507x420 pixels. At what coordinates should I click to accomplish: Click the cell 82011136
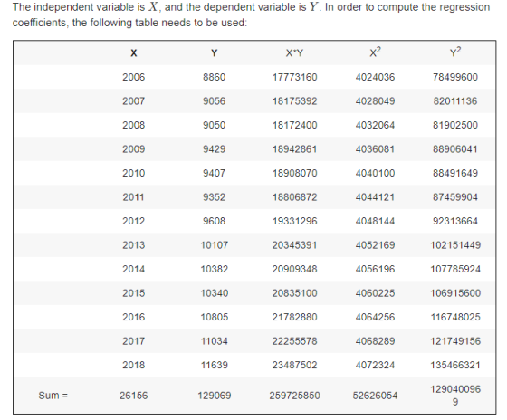(x=455, y=101)
